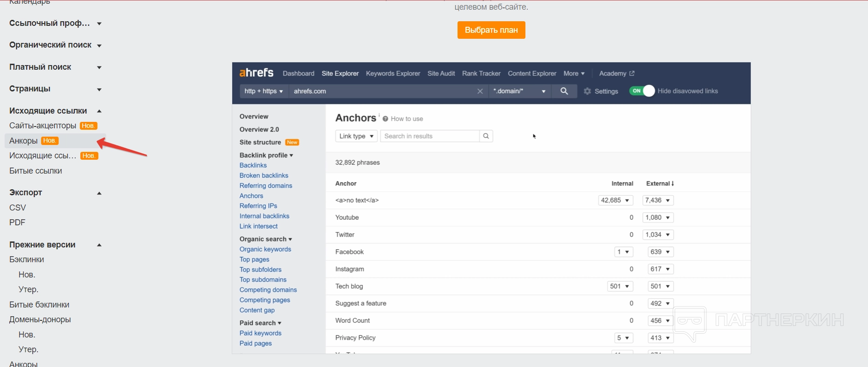Image resolution: width=868 pixels, height=367 pixels.
Task: Expand the Страницы section
Action: pyautogui.click(x=99, y=89)
